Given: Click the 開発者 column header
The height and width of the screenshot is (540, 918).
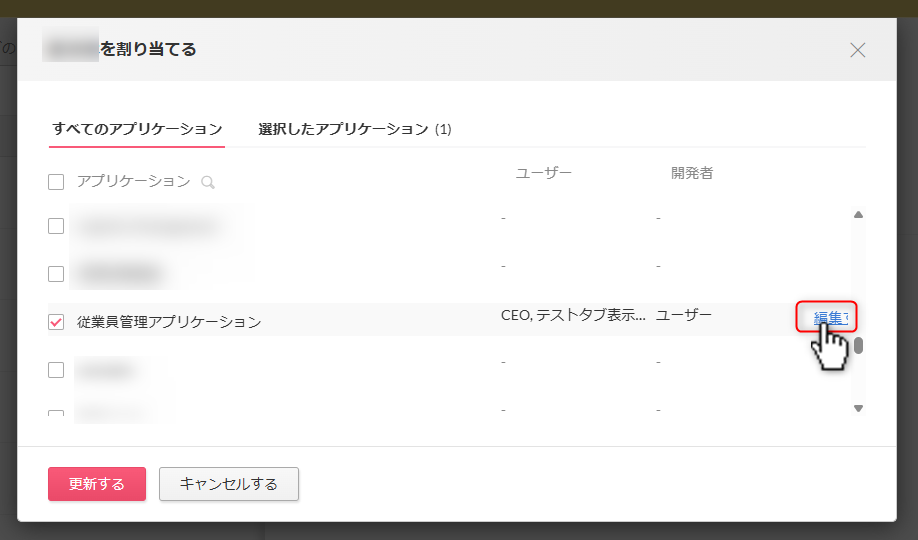Looking at the screenshot, I should click(692, 173).
